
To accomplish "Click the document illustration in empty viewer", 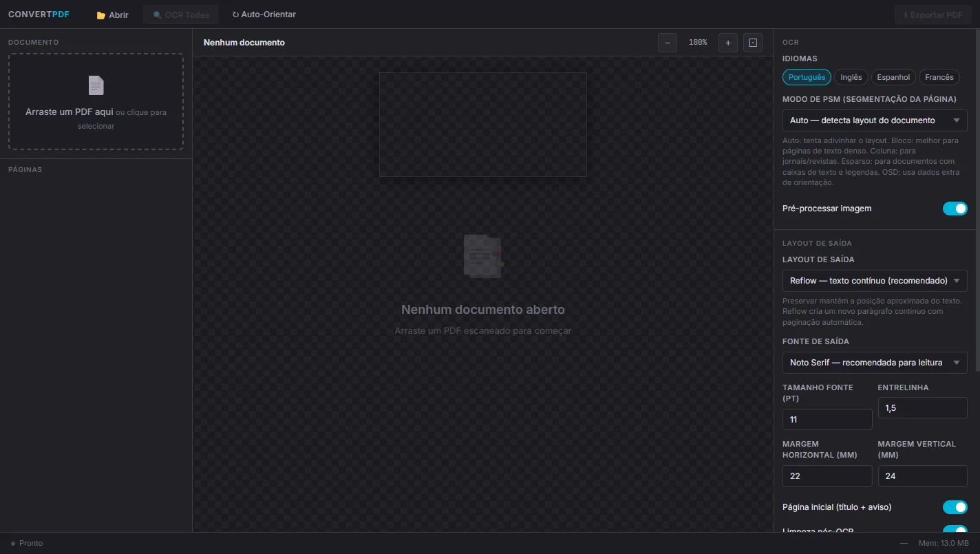I will coord(483,256).
